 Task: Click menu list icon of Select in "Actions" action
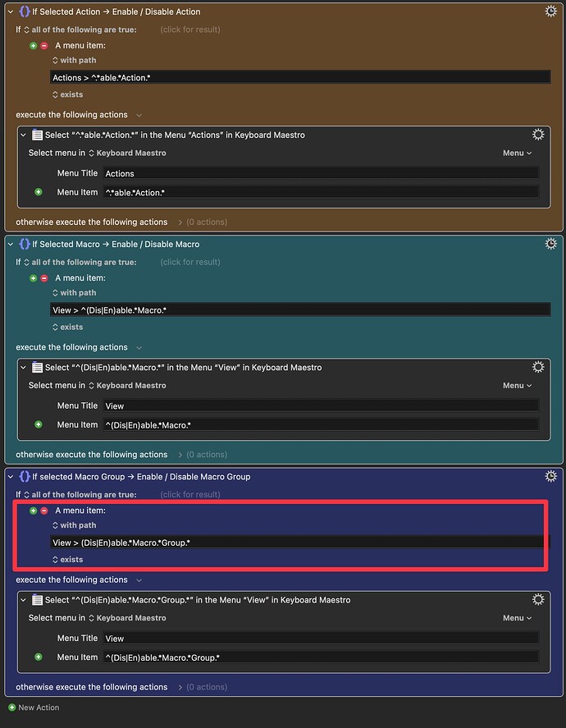(x=38, y=135)
